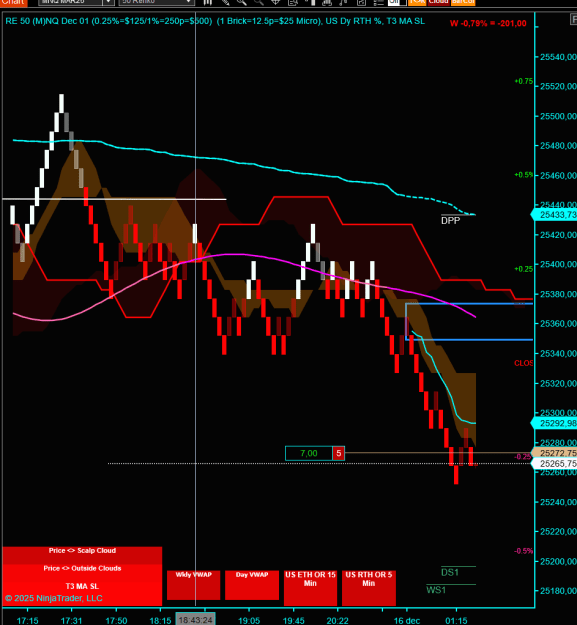The image size is (577, 625).
Task: Open the properties list icon
Action: tap(378, 2)
